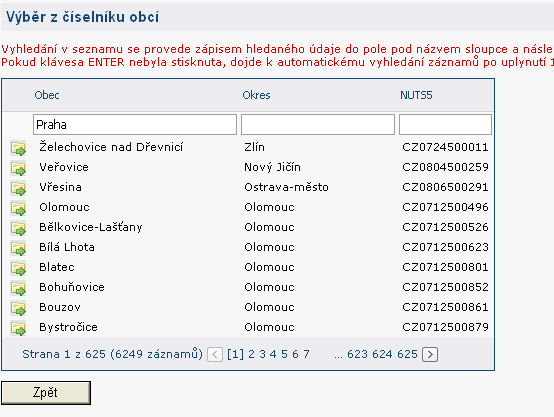Go to the previous page arrow

pos(215,354)
